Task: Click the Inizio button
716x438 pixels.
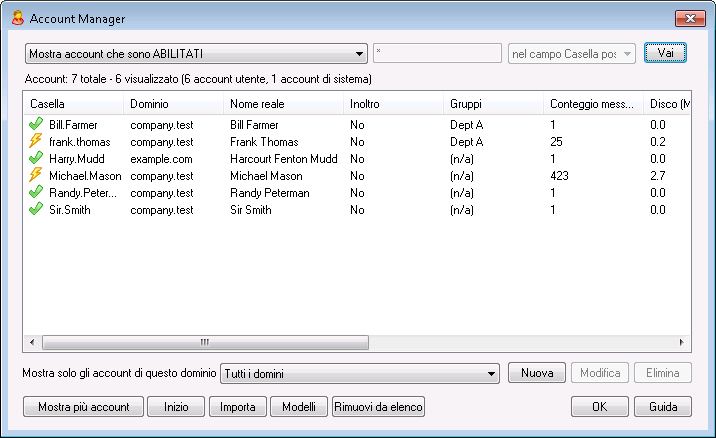Action: pyautogui.click(x=176, y=406)
